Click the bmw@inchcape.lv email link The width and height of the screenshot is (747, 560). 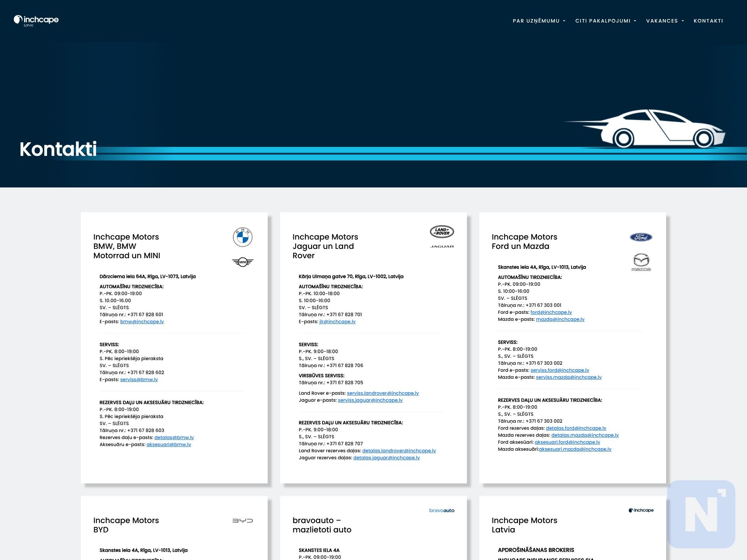[x=142, y=322]
